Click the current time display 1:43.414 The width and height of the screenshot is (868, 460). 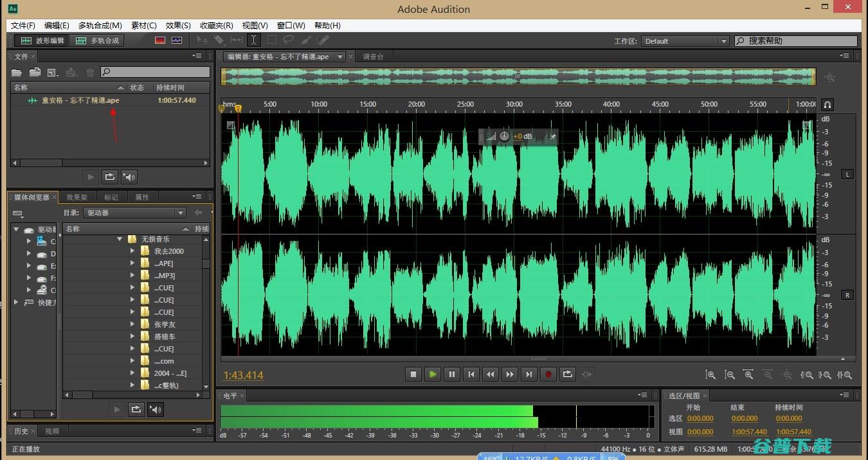tap(244, 375)
